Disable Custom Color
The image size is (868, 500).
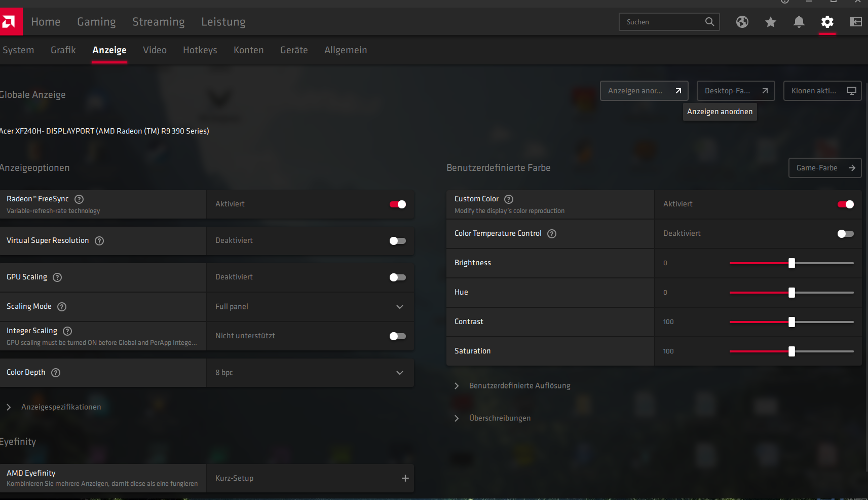(846, 204)
